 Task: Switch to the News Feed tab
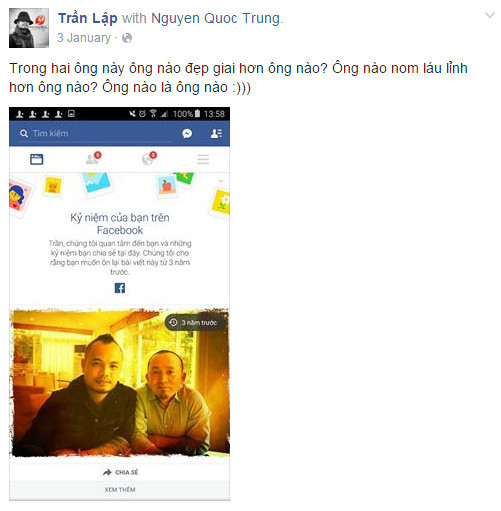37,159
